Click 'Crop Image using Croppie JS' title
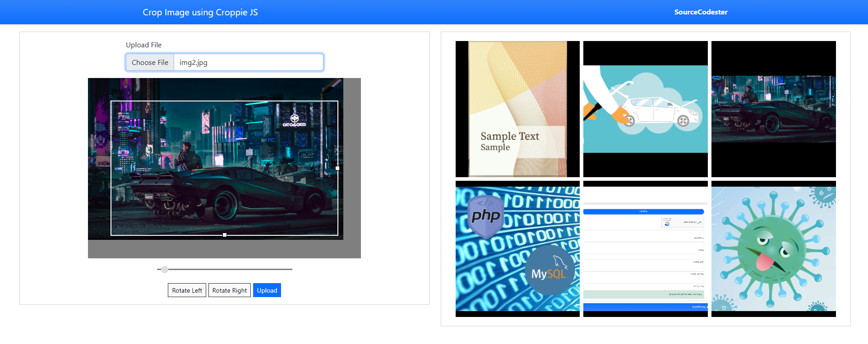The image size is (868, 344). [200, 12]
